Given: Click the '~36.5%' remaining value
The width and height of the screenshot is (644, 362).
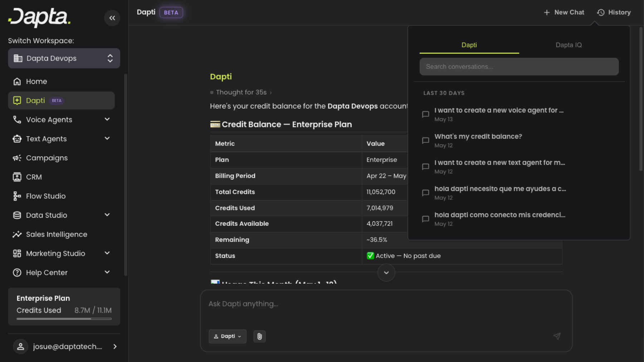Looking at the screenshot, I should click(x=377, y=240).
